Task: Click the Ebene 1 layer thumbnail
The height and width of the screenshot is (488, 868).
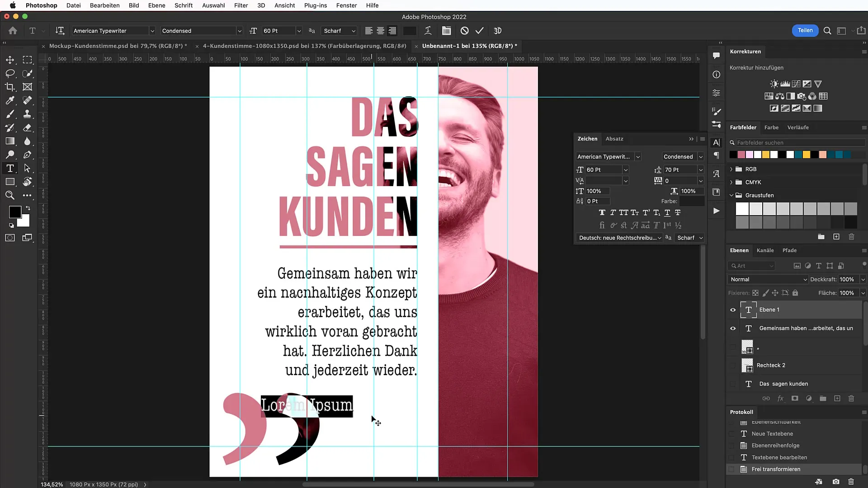Action: coord(749,309)
